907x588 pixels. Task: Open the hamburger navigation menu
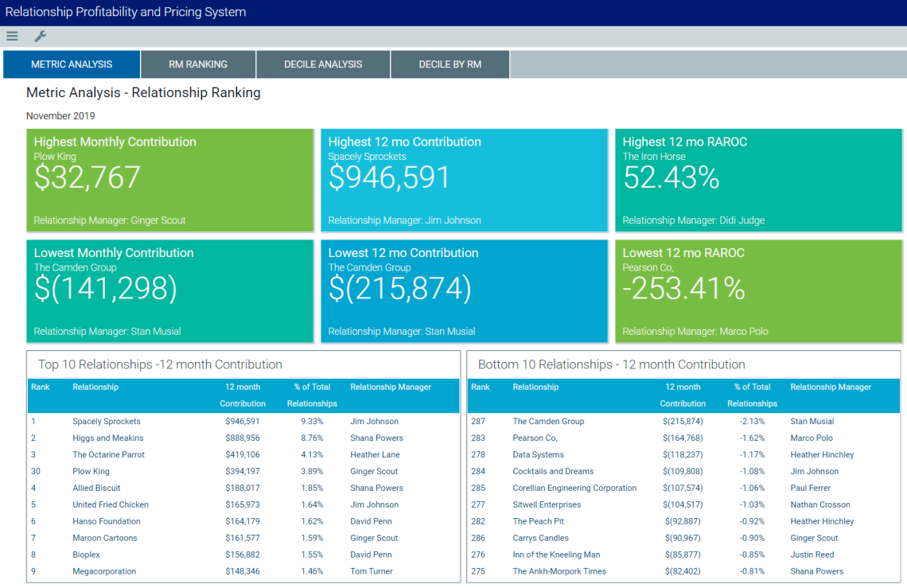click(x=12, y=36)
